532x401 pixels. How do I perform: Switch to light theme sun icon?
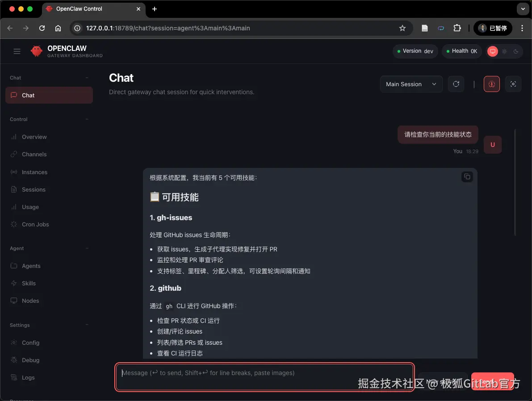point(504,51)
